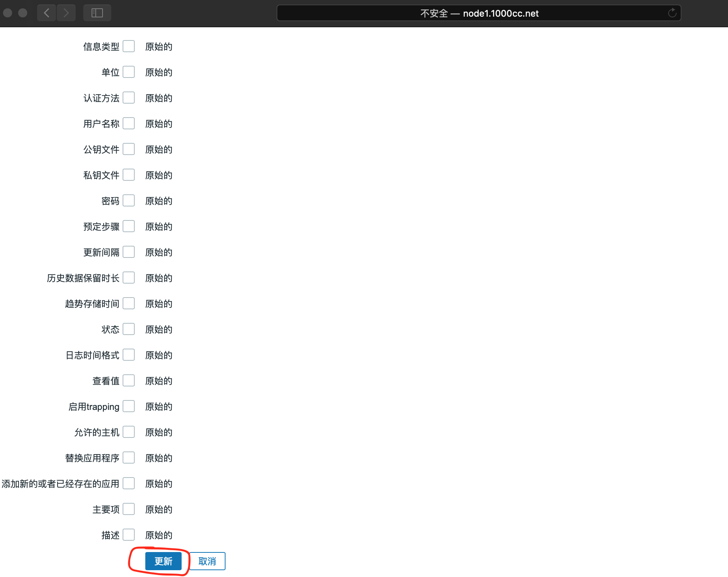728x577 pixels.
Task: Tick the 主要项 checkbox
Action: [x=129, y=509]
